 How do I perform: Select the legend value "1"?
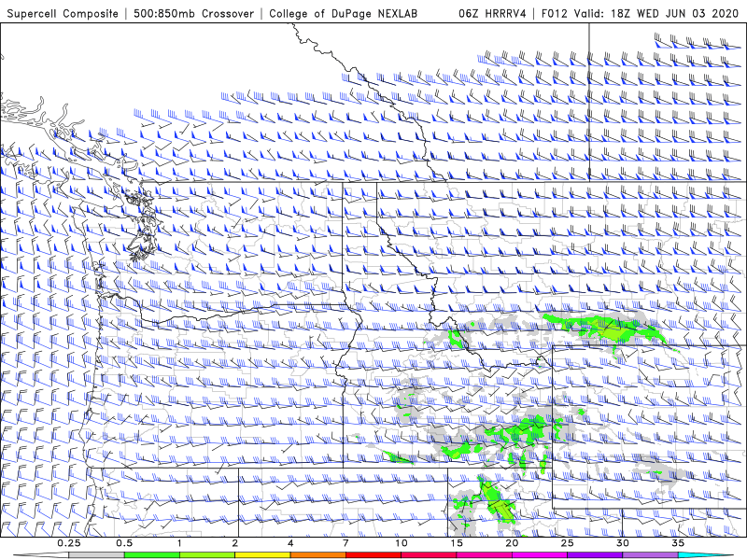(x=179, y=543)
